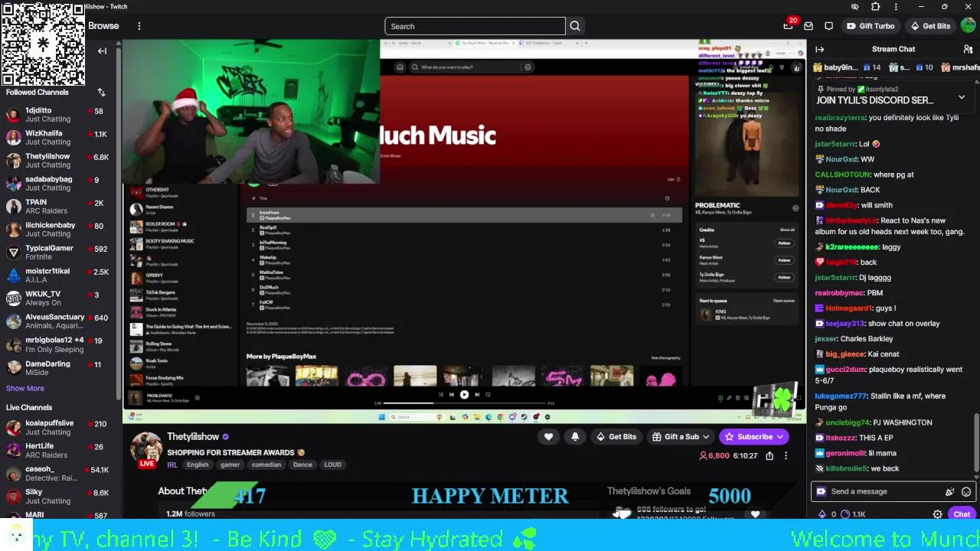Toggle notification bell for Thetylilshow

pyautogui.click(x=575, y=436)
